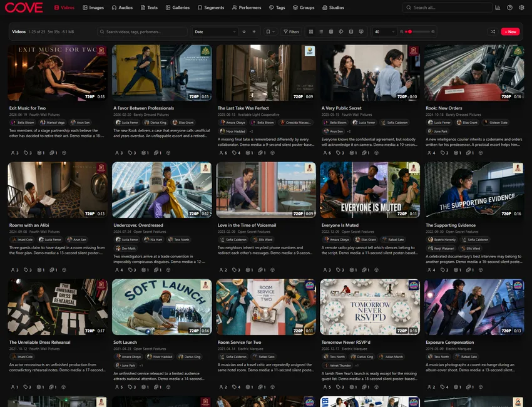
Task: Open A Very Public Secret thumbnail
Action: [x=370, y=73]
